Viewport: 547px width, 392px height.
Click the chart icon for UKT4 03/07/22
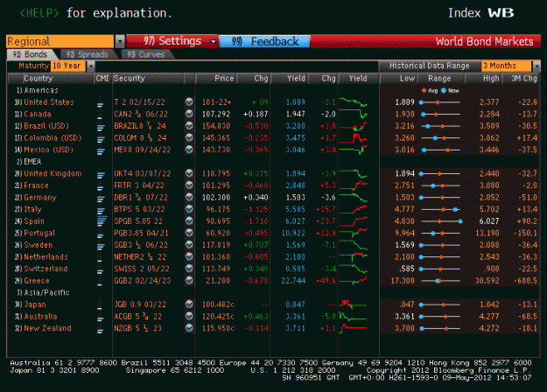(189, 173)
